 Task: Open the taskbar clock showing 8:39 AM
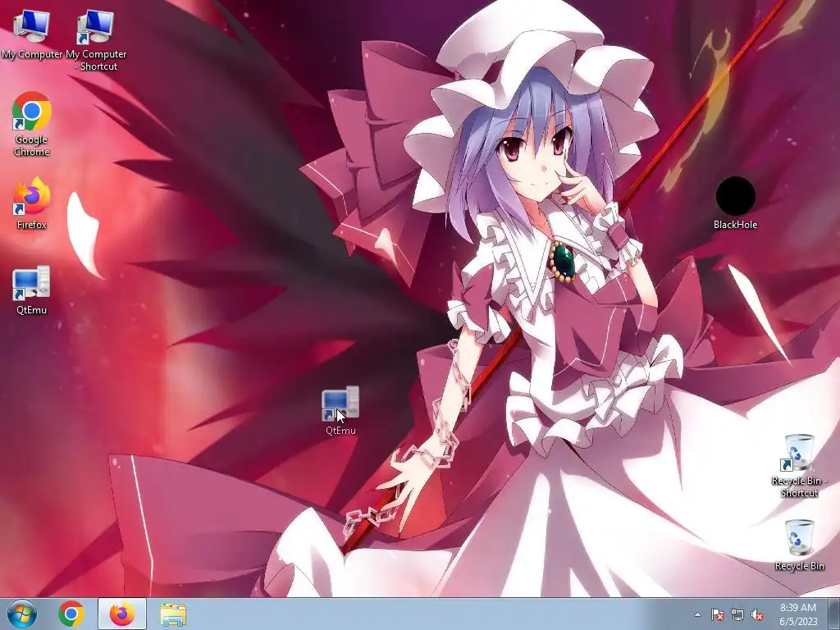(x=798, y=614)
